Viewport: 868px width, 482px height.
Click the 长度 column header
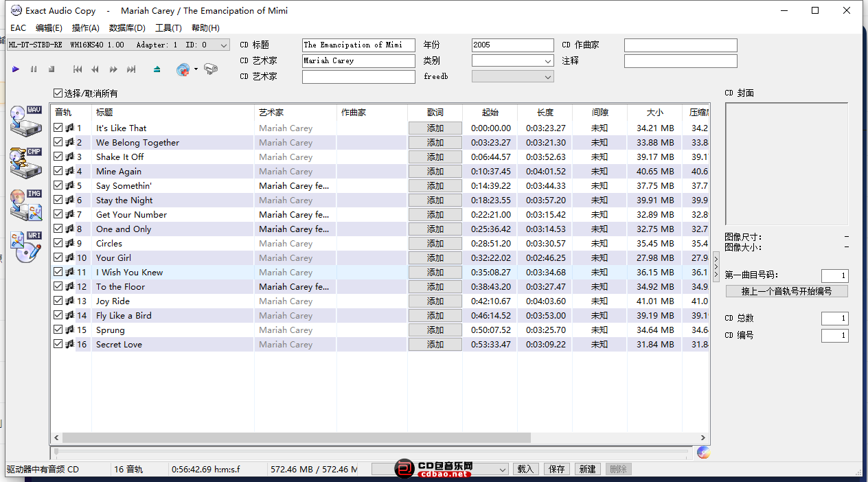(545, 113)
